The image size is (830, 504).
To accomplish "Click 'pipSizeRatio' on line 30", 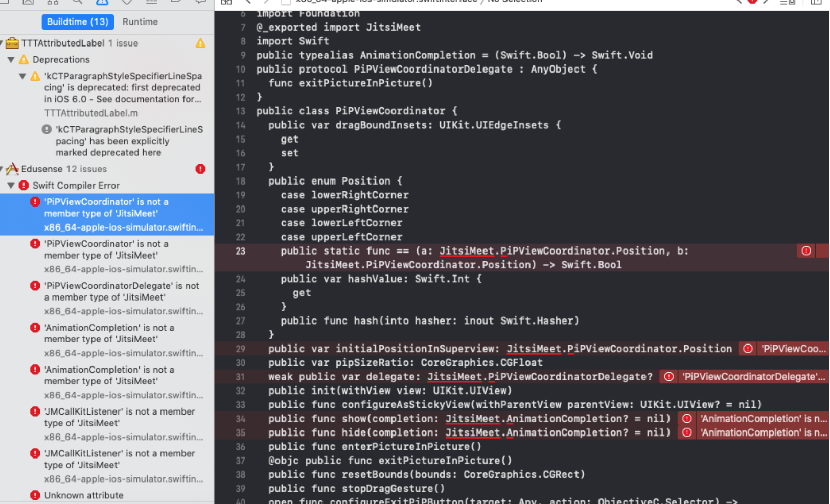I will [372, 362].
